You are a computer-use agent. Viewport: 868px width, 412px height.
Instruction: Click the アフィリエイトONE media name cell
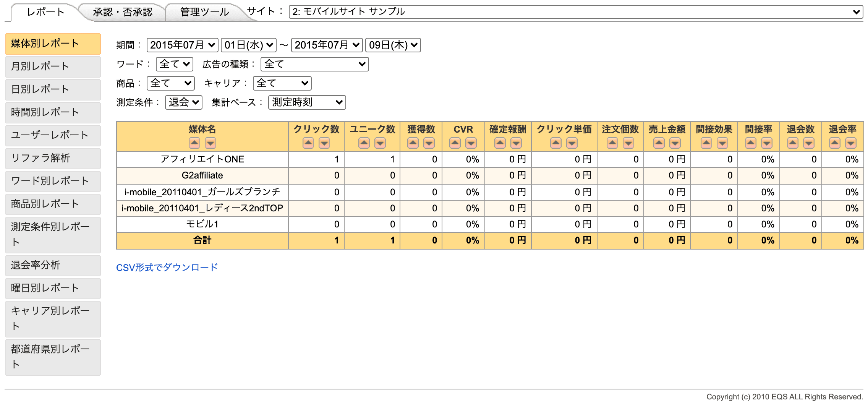[x=202, y=159]
